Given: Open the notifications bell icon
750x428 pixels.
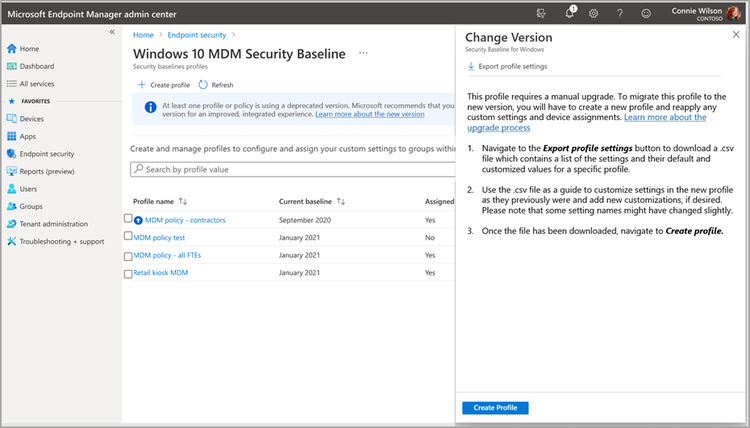Looking at the screenshot, I should tap(569, 13).
